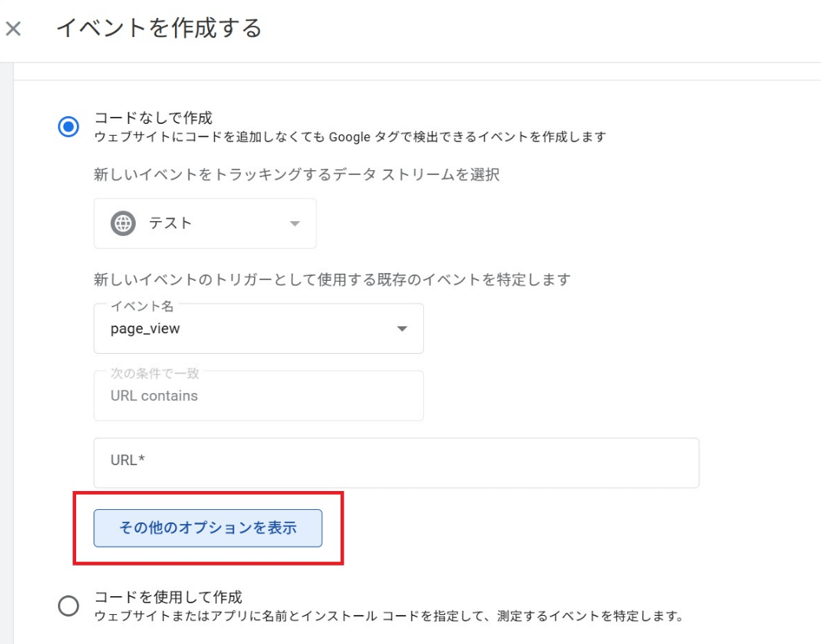Click the イベントを作成する title
This screenshot has width=821, height=644.
click(x=159, y=29)
